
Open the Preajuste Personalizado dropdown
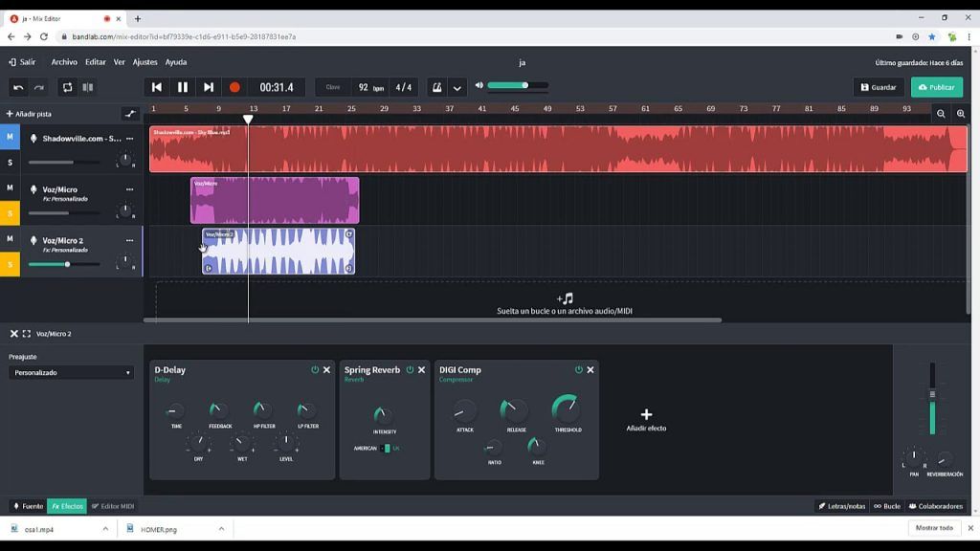70,372
